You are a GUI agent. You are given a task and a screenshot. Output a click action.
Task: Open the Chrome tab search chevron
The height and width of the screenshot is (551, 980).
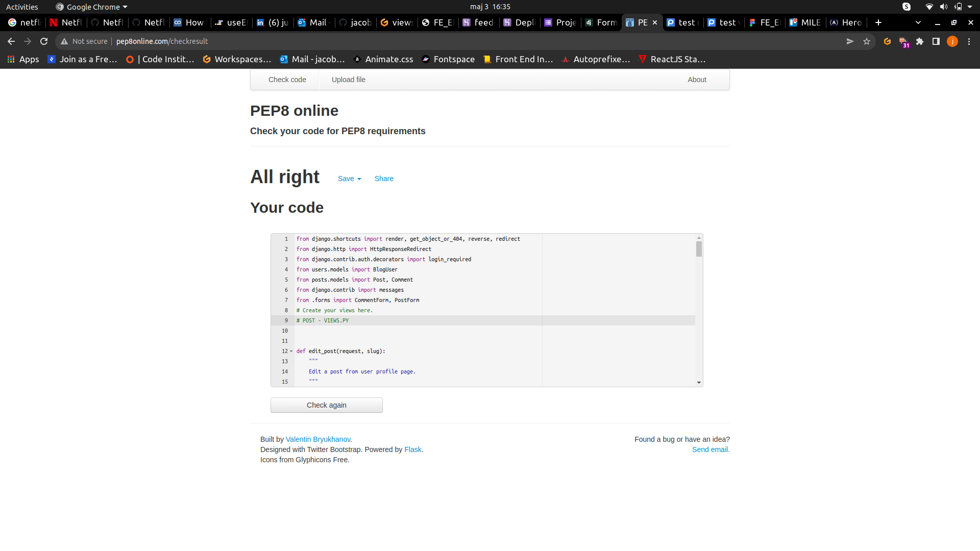(918, 22)
